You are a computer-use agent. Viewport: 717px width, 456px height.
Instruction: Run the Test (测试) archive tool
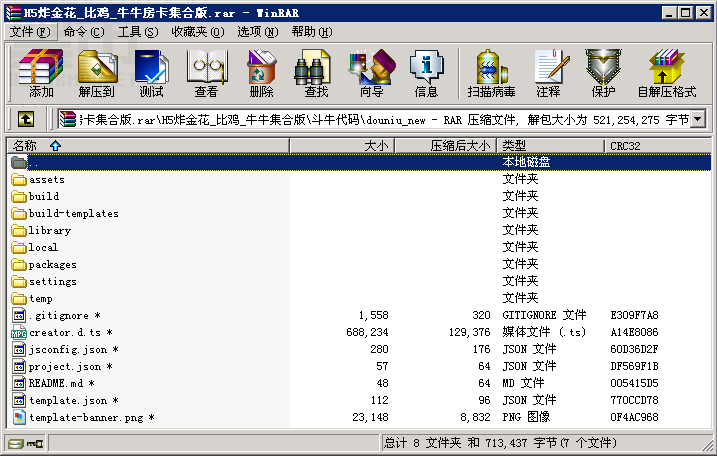[151, 73]
